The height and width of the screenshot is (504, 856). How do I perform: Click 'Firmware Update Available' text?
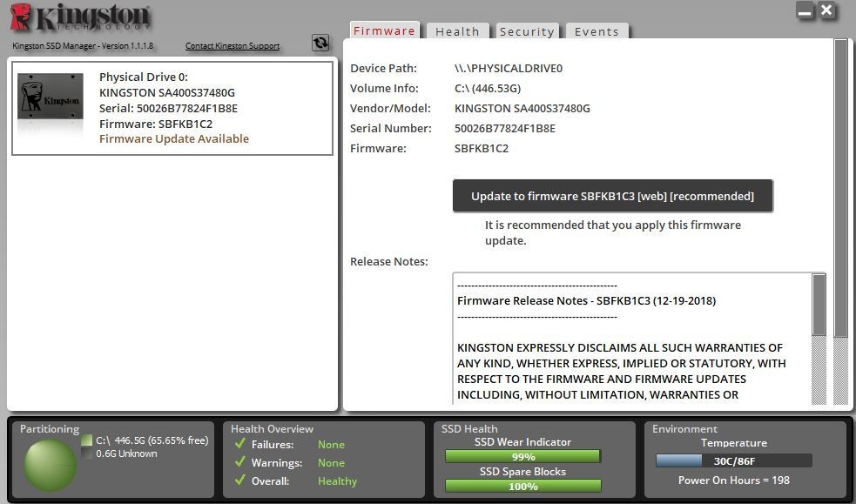click(174, 138)
